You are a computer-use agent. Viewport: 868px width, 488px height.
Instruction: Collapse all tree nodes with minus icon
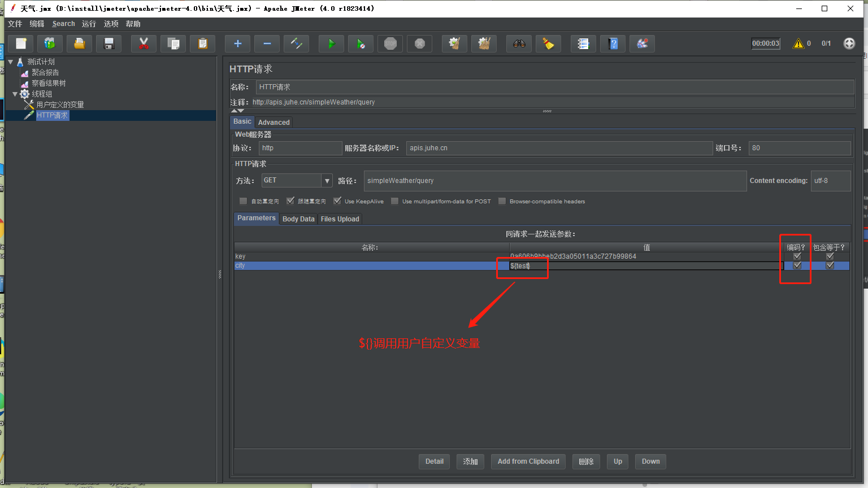pos(267,43)
